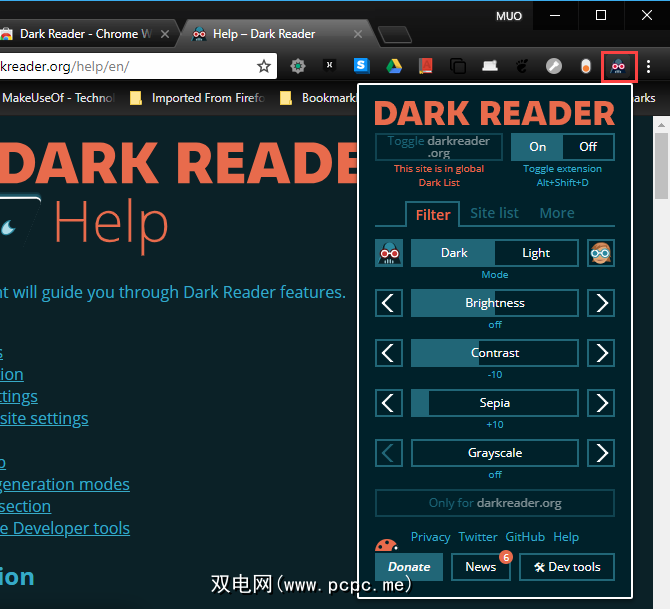The image size is (670, 609).
Task: Click the ladybug icon above Donate
Action: pos(386,545)
